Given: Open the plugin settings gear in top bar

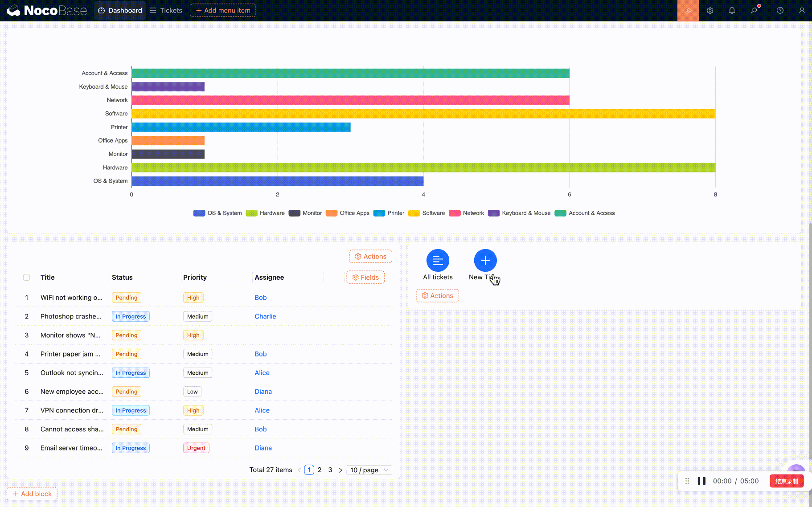Looking at the screenshot, I should pyautogui.click(x=710, y=10).
